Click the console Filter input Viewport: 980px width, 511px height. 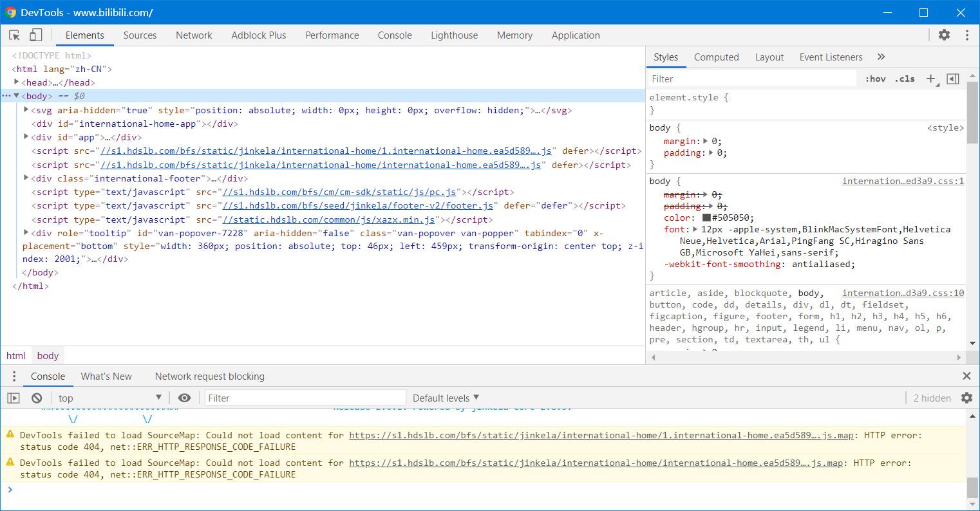(305, 398)
